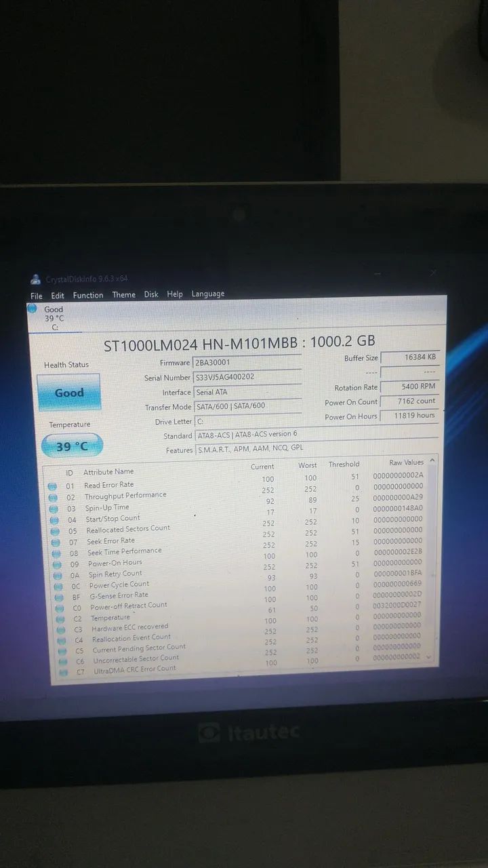
Task: Open the Theme menu
Action: pos(123,295)
